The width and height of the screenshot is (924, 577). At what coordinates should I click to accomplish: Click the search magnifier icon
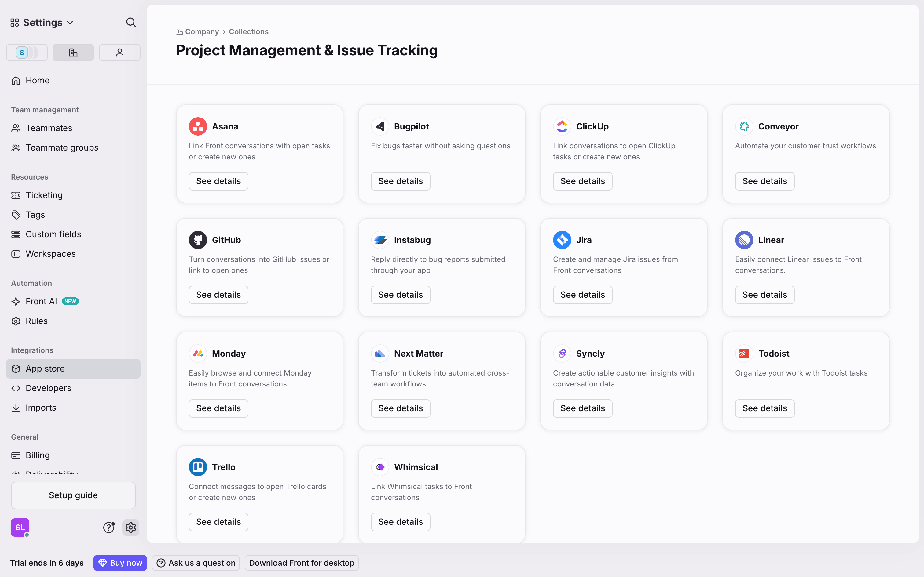pos(131,23)
